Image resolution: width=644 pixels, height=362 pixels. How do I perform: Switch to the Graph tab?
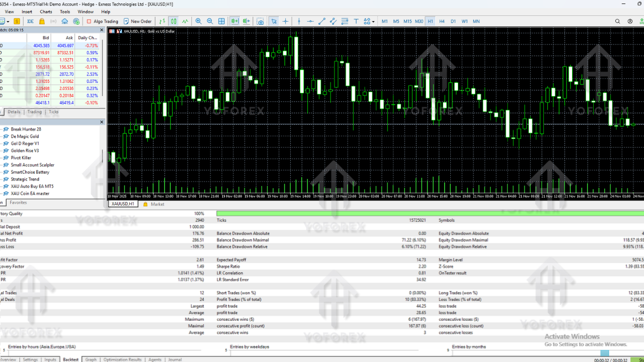91,359
